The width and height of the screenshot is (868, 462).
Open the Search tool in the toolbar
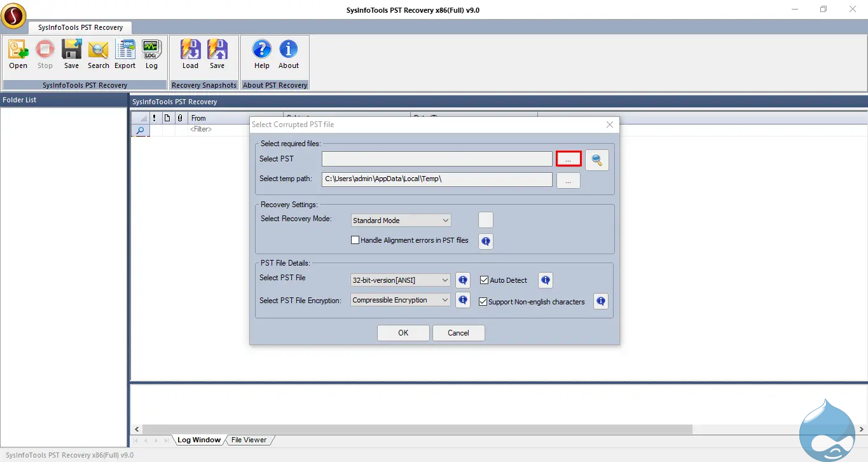[99, 55]
